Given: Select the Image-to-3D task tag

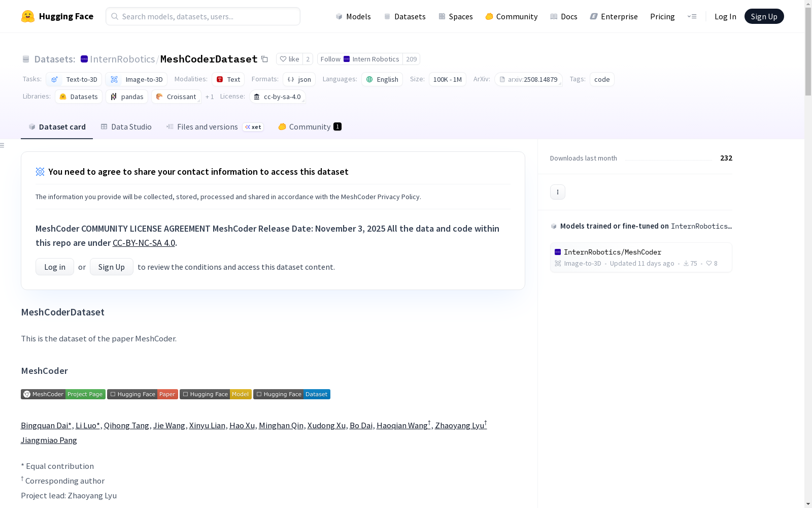Looking at the screenshot, I should (x=137, y=79).
